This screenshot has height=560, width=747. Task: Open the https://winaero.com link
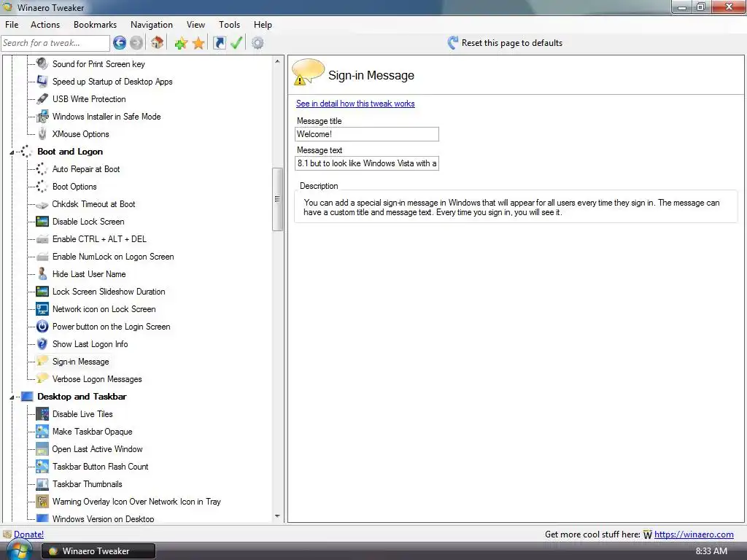pos(694,534)
